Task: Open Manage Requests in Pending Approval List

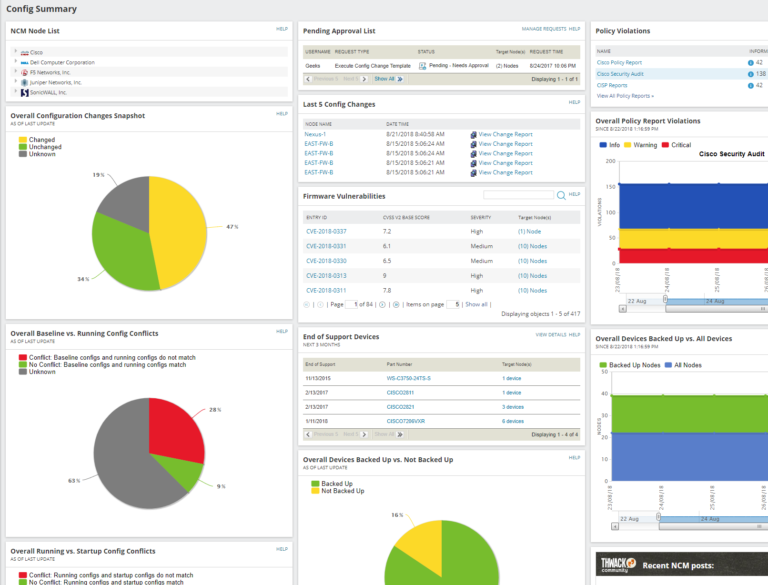Action: (544, 29)
